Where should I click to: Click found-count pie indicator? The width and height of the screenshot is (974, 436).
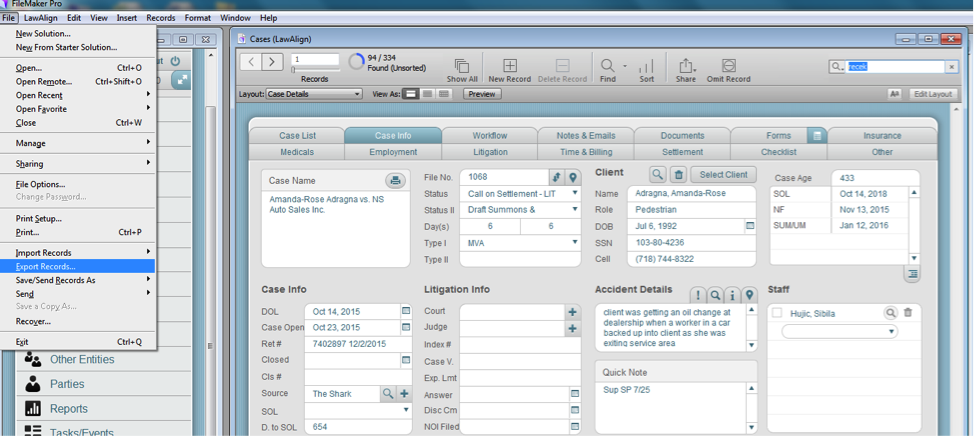click(x=357, y=61)
